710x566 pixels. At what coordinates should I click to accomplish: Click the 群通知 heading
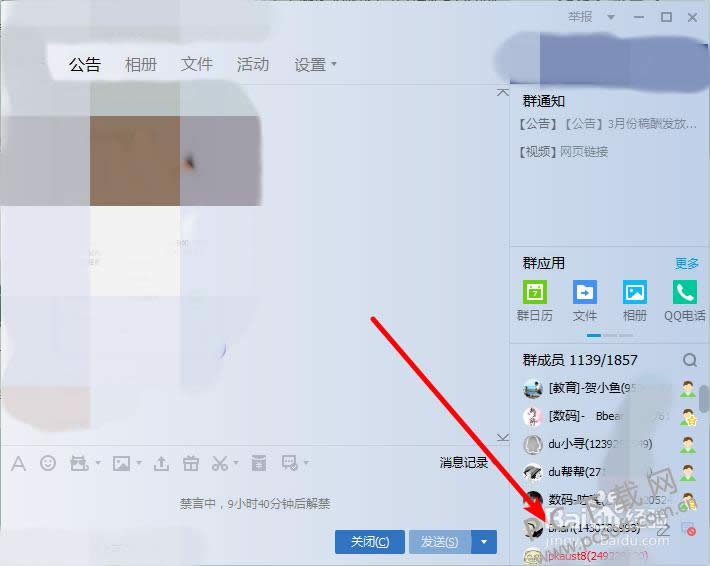[543, 101]
